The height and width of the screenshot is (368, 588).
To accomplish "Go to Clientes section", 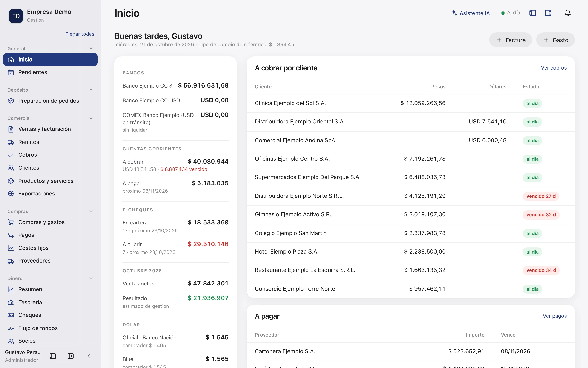I will point(50,168).
